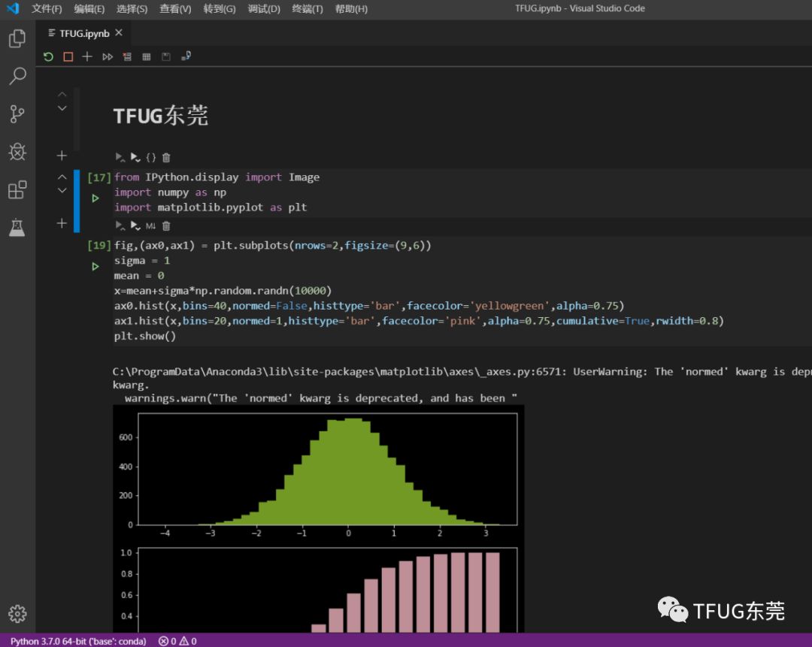Open the 编辑(E) menu
The width and height of the screenshot is (812, 647).
[89, 9]
